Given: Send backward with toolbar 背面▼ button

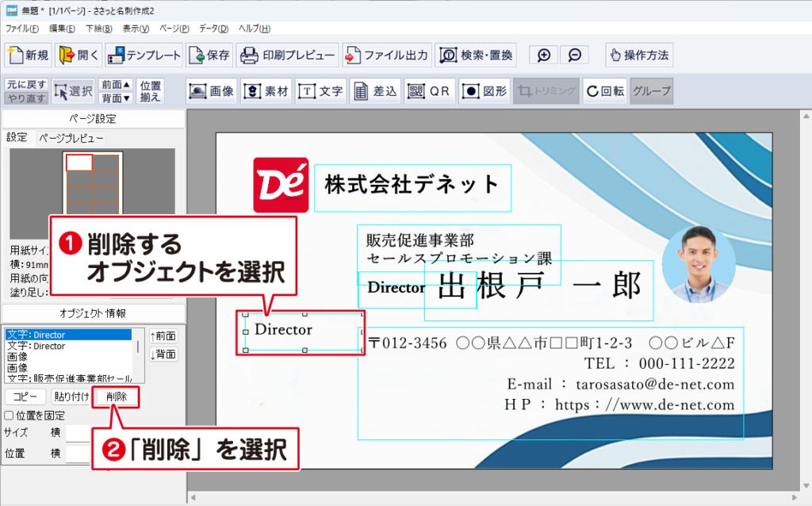Looking at the screenshot, I should coord(116,98).
